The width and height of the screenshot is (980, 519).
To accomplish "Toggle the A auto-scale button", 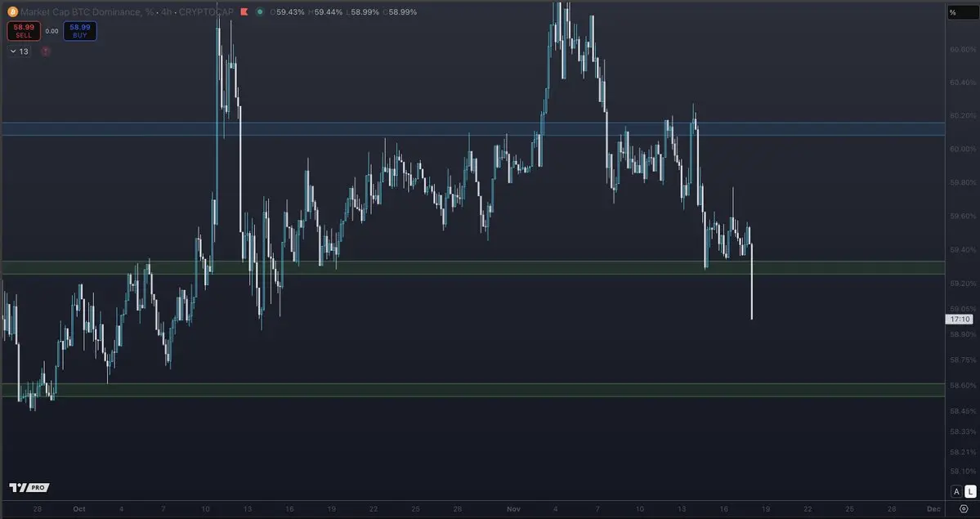I will (x=956, y=491).
